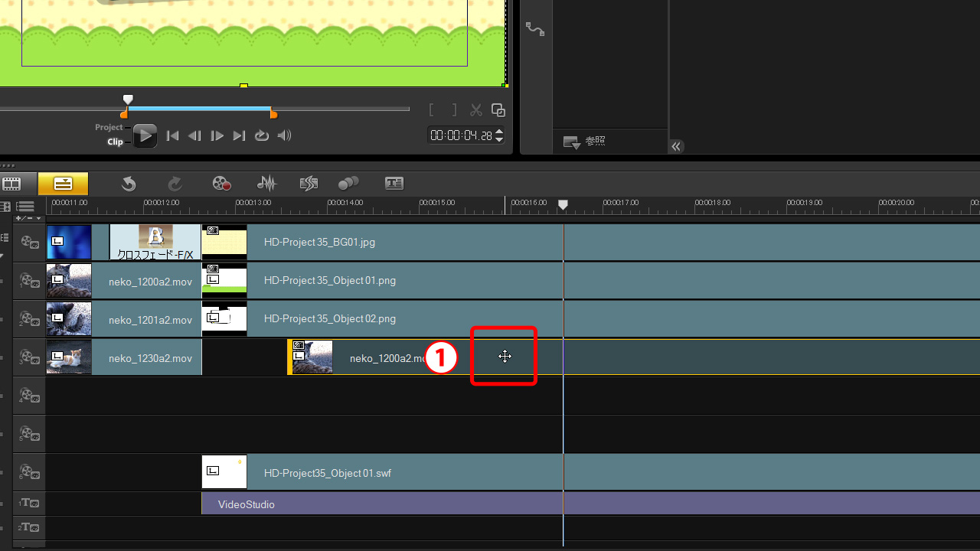This screenshot has width=980, height=551.
Task: Expand the collapsed panel with double chevron
Action: pyautogui.click(x=676, y=146)
